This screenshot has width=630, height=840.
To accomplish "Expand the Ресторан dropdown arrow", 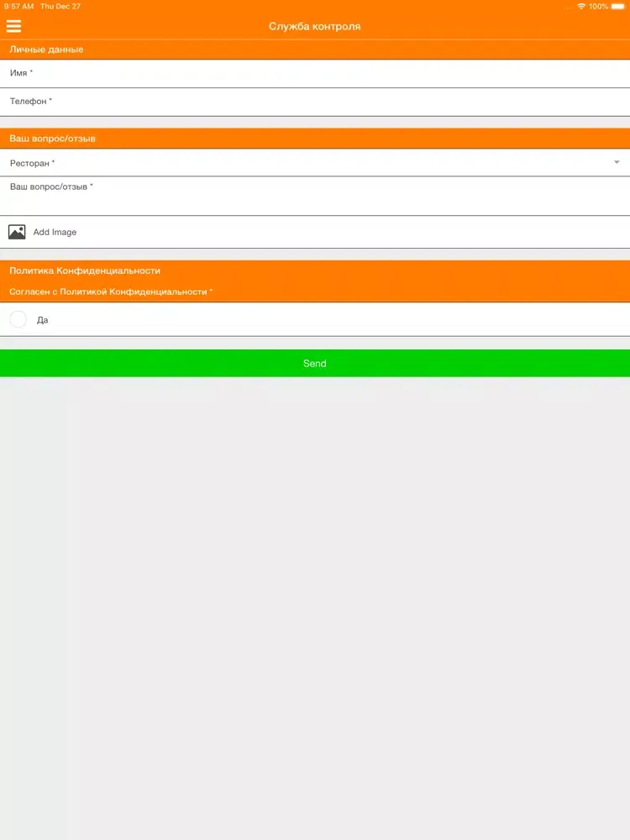I will click(x=617, y=162).
